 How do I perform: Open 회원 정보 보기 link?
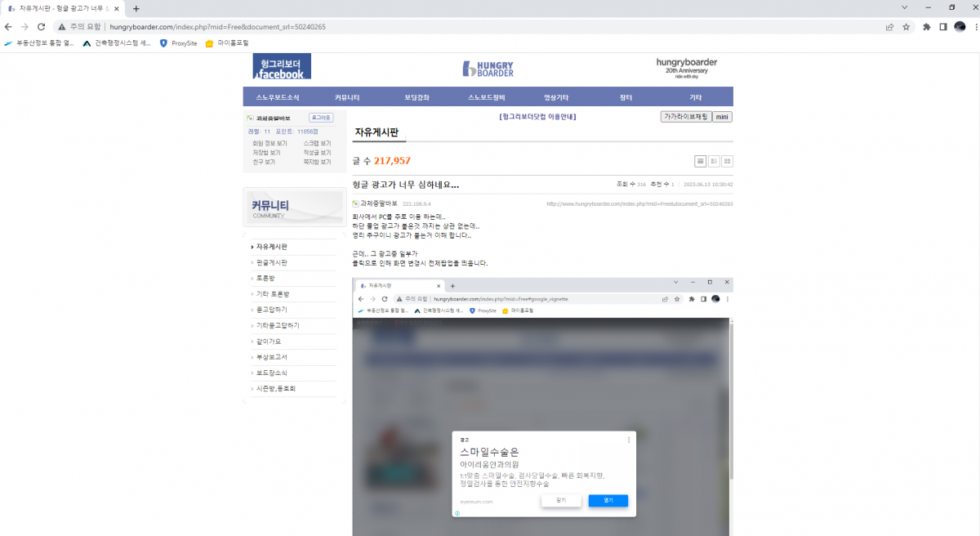(x=269, y=143)
